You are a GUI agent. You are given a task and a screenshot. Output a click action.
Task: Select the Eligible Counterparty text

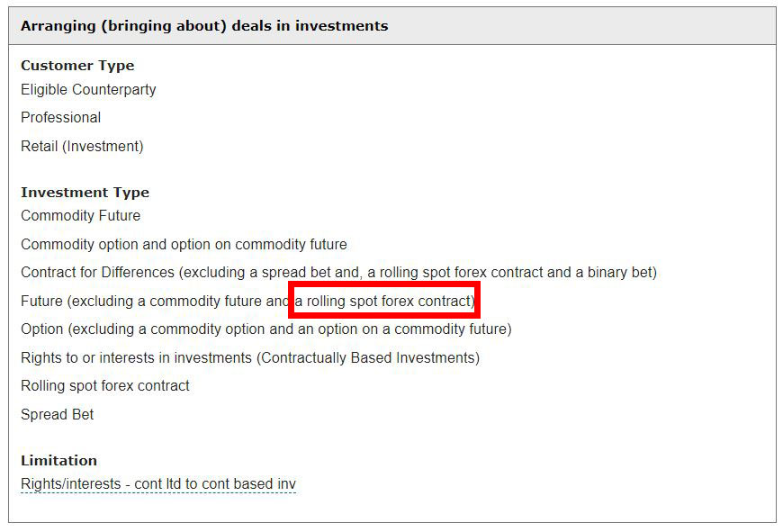click(x=88, y=89)
